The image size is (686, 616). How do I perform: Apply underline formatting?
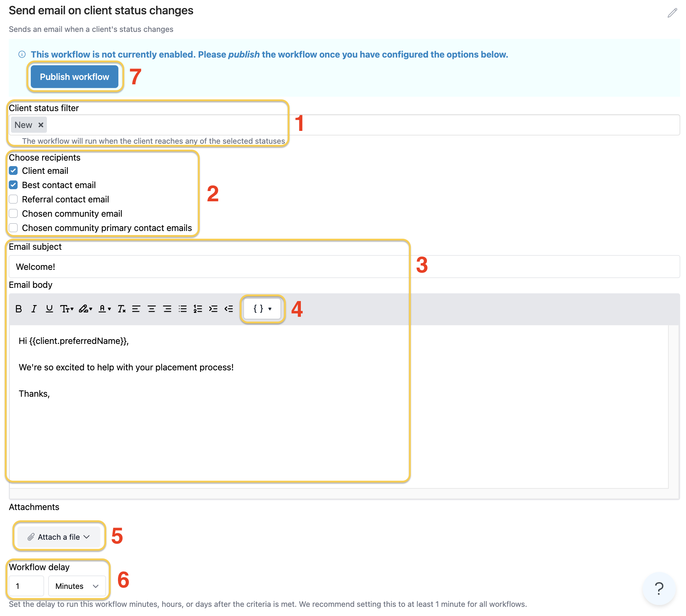pos(49,309)
